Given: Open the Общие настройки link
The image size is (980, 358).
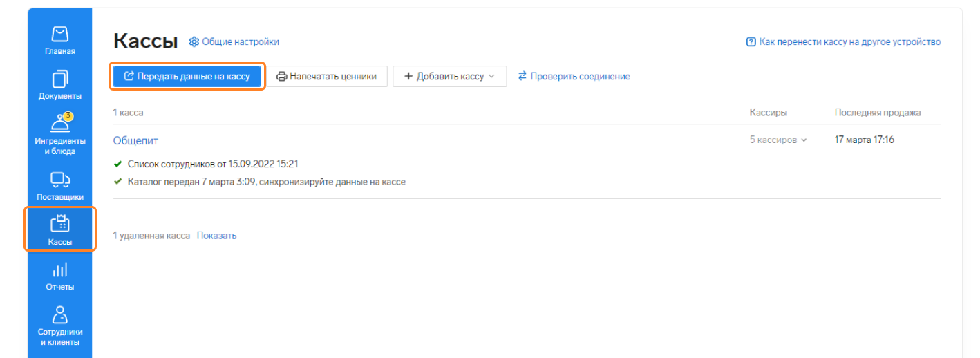Looking at the screenshot, I should (x=241, y=42).
